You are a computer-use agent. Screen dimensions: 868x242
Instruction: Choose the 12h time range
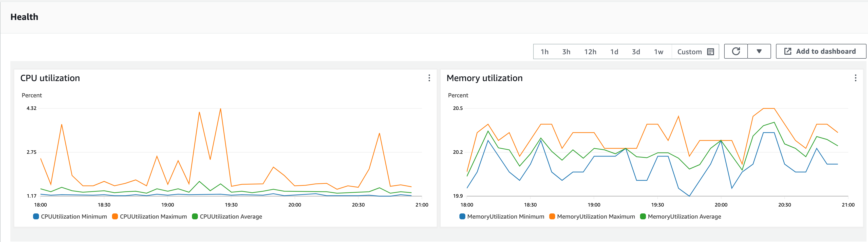click(590, 52)
